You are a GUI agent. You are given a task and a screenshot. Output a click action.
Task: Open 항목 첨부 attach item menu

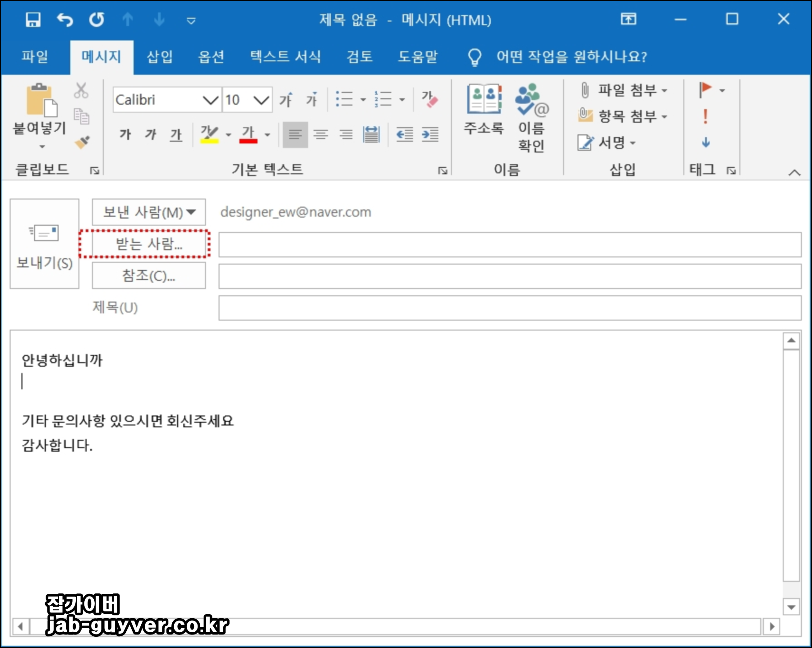coord(623,116)
